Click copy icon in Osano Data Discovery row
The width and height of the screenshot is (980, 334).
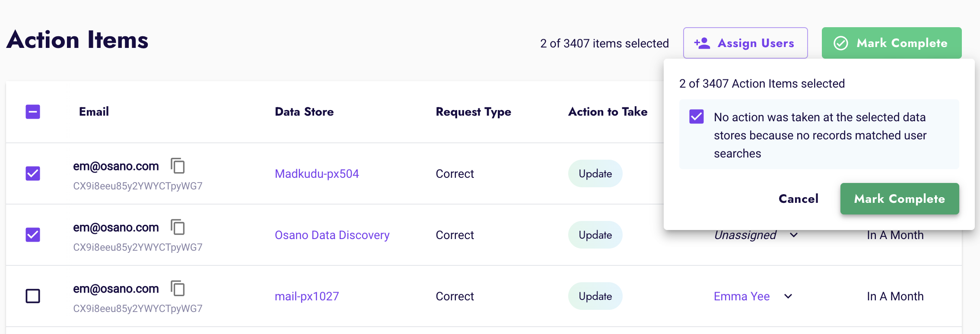pos(178,227)
